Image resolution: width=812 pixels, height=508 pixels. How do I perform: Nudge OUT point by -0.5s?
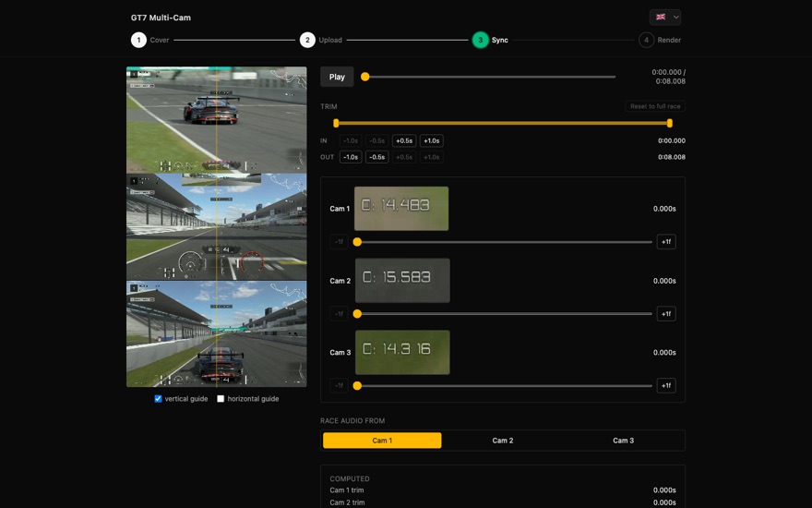coord(377,157)
